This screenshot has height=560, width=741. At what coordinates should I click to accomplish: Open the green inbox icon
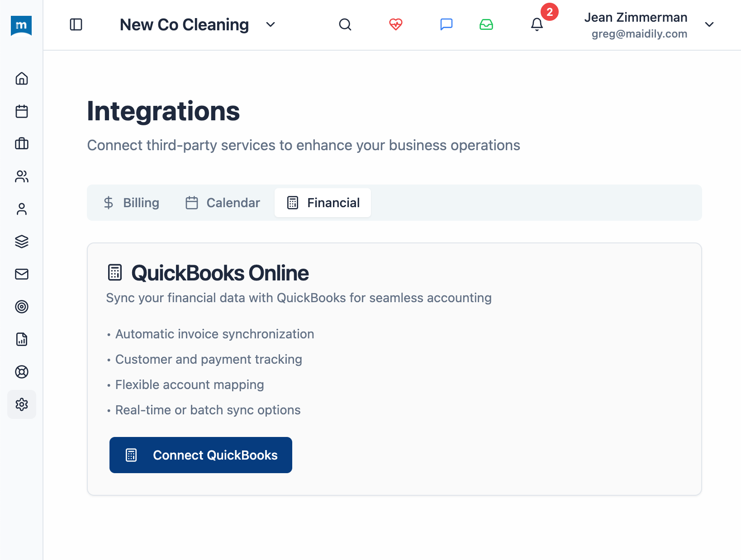click(486, 25)
